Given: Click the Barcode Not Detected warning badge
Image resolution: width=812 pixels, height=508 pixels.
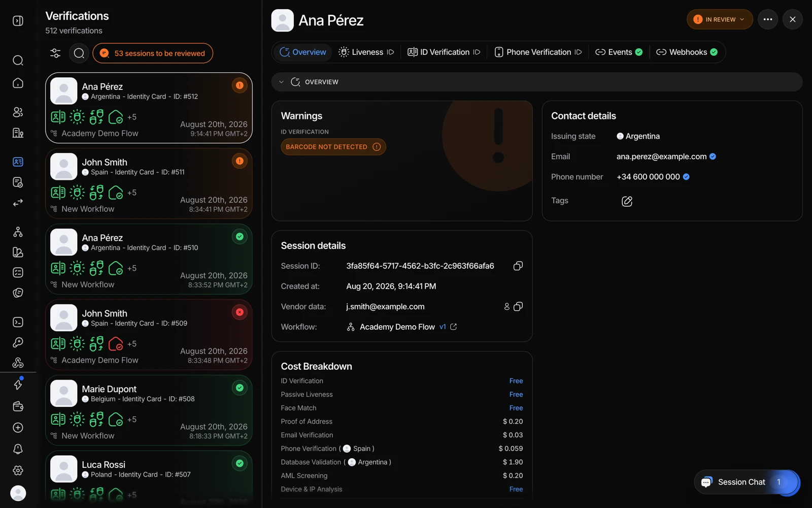Looking at the screenshot, I should [x=333, y=147].
